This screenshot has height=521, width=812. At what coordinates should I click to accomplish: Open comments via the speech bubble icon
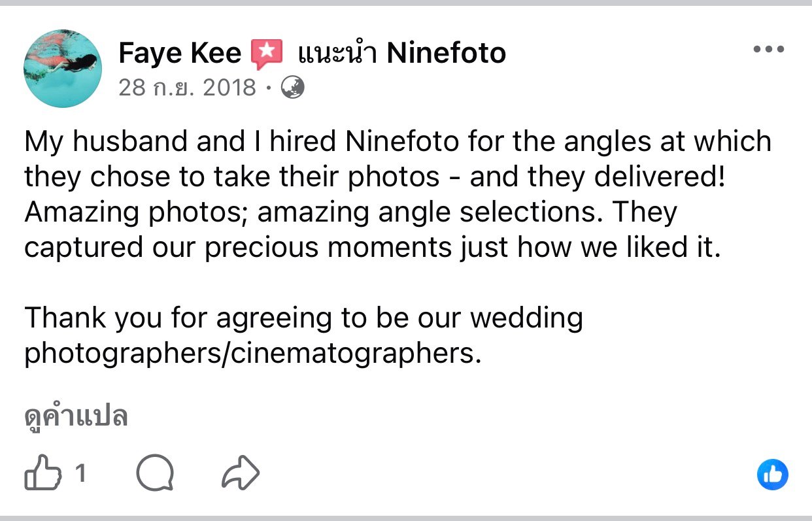coord(155,474)
